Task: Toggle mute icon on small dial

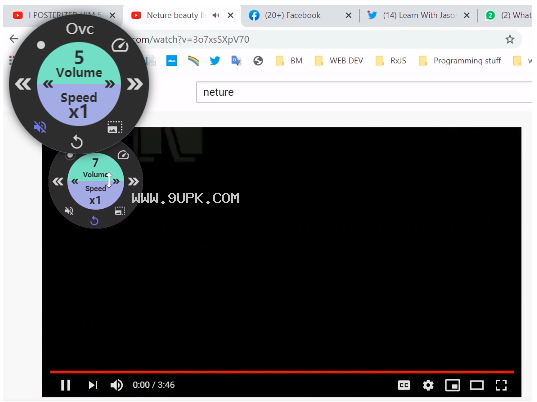Action: click(x=69, y=211)
